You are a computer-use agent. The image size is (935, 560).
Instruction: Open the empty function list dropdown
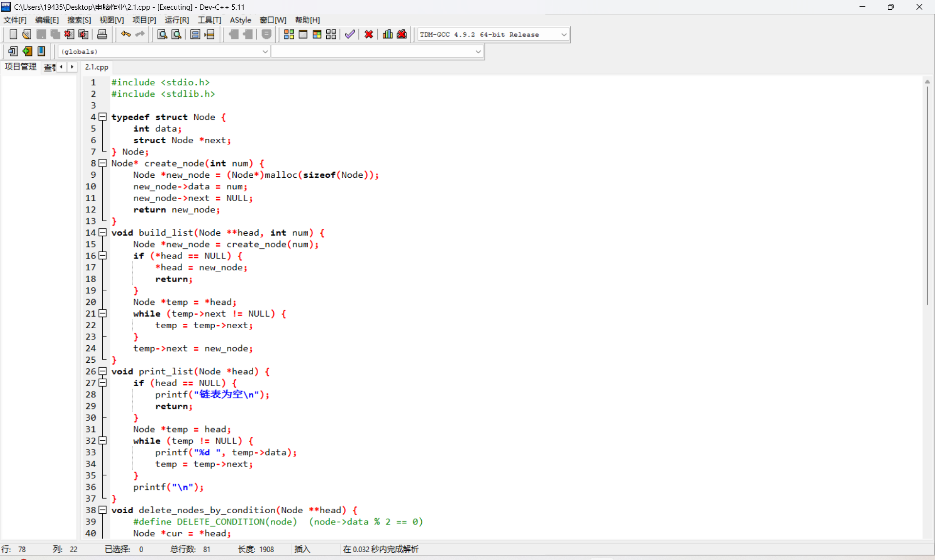(x=478, y=52)
